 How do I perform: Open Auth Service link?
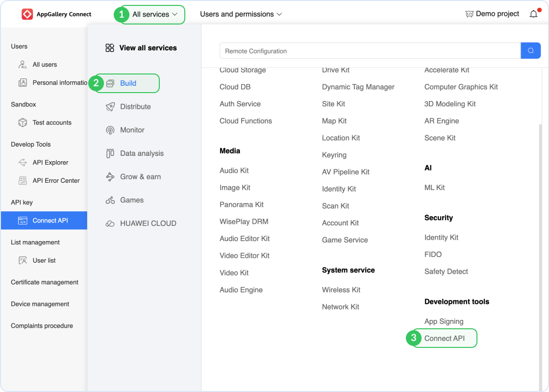tap(240, 104)
